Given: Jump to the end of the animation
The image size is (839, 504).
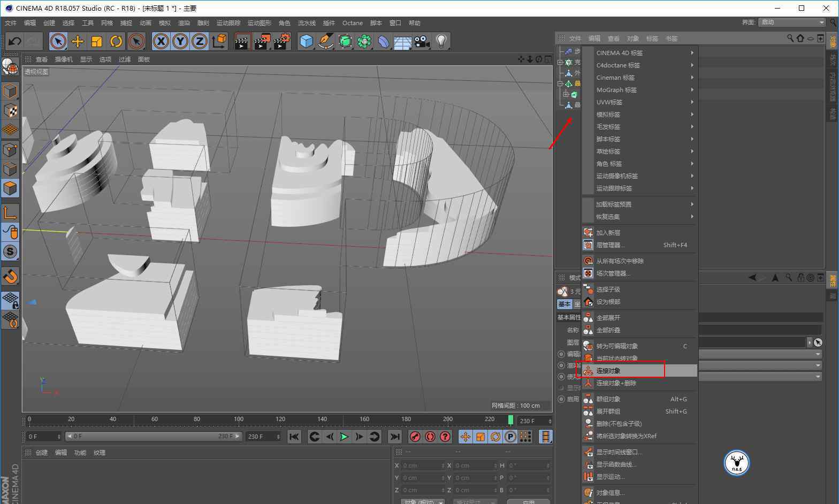Looking at the screenshot, I should 394,437.
